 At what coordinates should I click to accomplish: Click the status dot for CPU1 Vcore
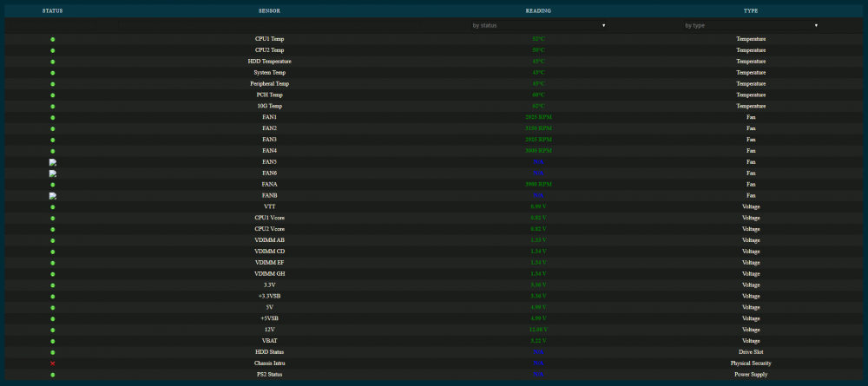(x=53, y=219)
